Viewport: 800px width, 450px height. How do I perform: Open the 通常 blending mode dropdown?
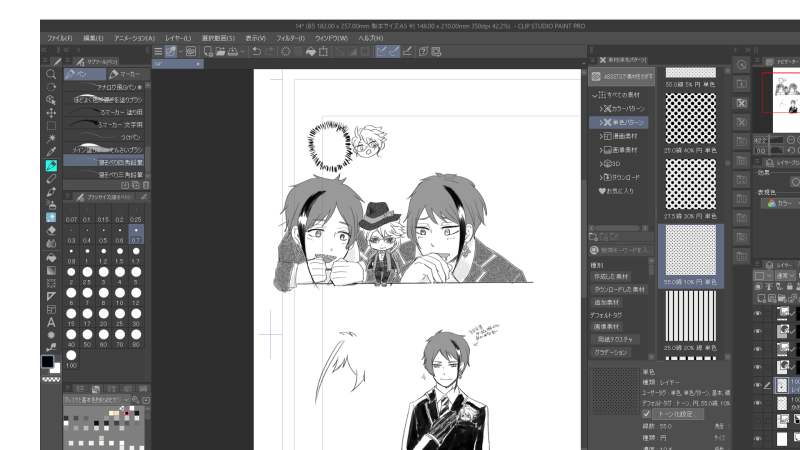pyautogui.click(x=785, y=276)
